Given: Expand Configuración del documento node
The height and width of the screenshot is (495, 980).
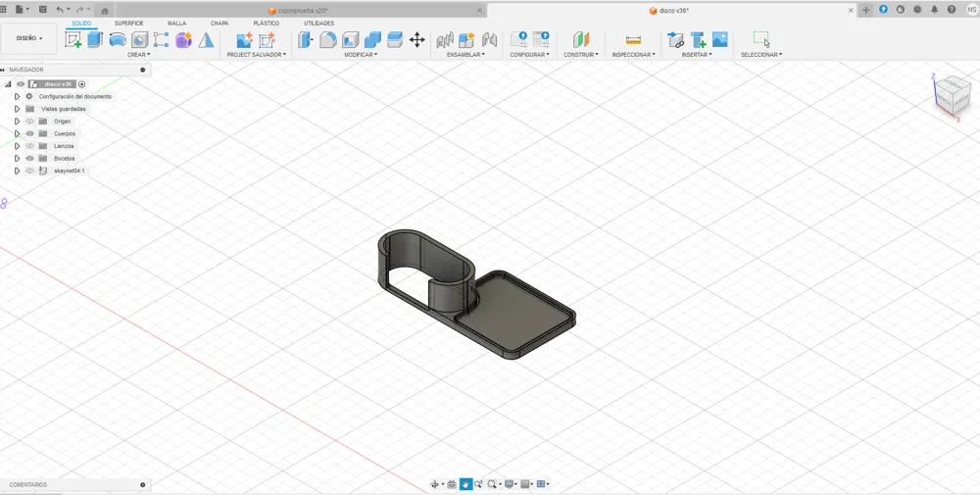Looking at the screenshot, I should coord(18,97).
